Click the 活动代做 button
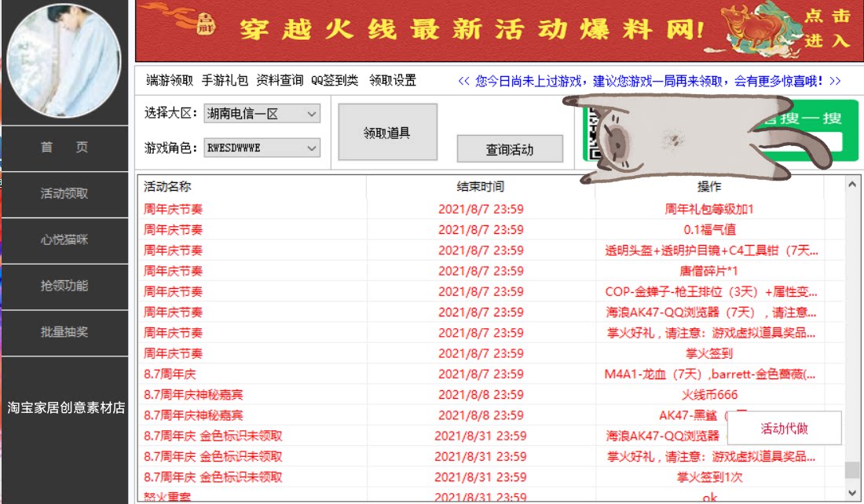This screenshot has width=864, height=504. (784, 428)
